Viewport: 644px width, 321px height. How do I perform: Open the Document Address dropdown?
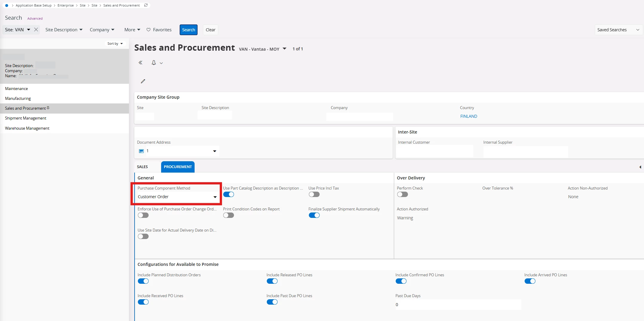point(215,151)
